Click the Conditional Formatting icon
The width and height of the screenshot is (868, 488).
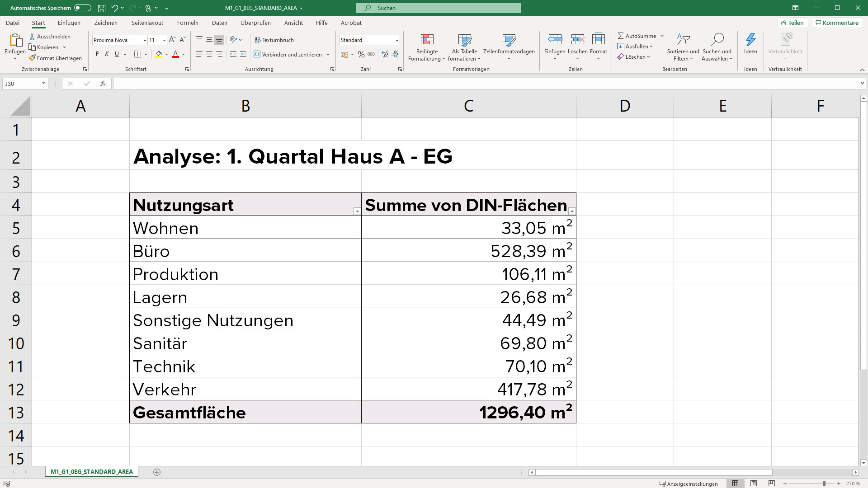(427, 40)
